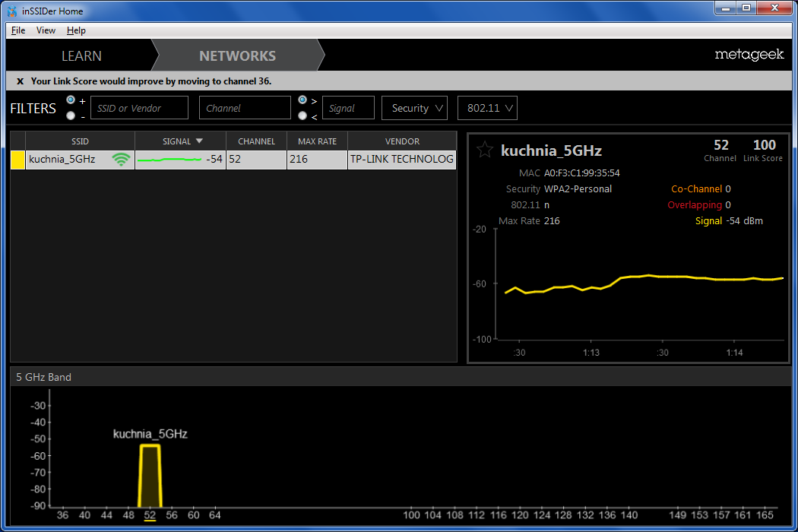
Task: Switch to the LEARN tab
Action: (81, 55)
